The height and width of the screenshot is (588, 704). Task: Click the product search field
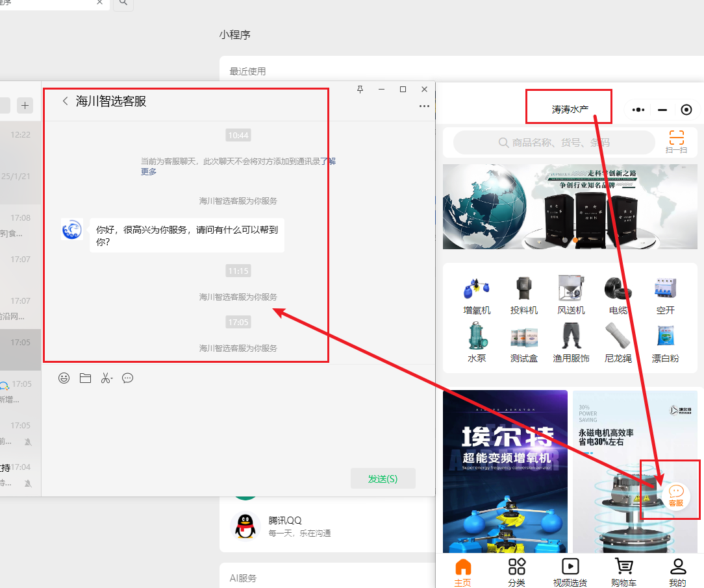(554, 143)
